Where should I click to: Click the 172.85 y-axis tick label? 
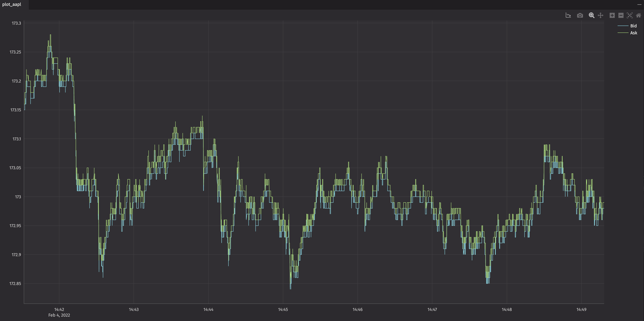click(x=15, y=284)
